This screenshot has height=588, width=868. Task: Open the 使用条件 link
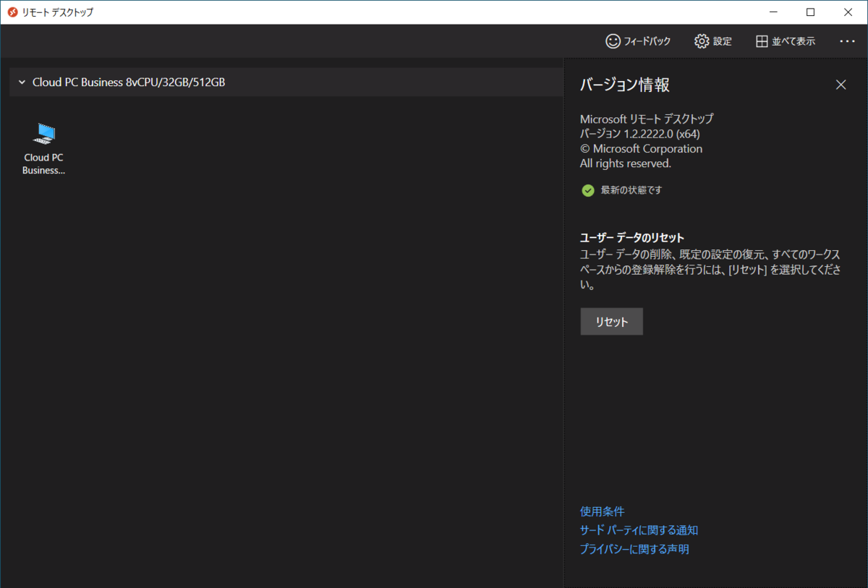tap(602, 511)
